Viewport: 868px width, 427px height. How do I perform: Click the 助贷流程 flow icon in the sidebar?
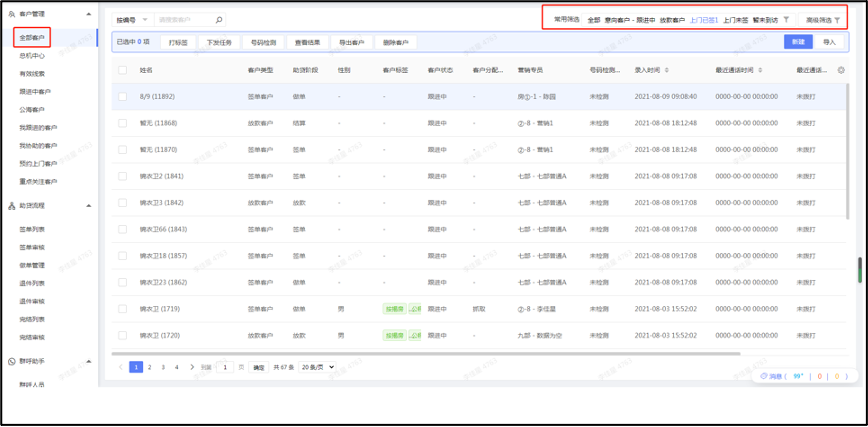(x=12, y=205)
